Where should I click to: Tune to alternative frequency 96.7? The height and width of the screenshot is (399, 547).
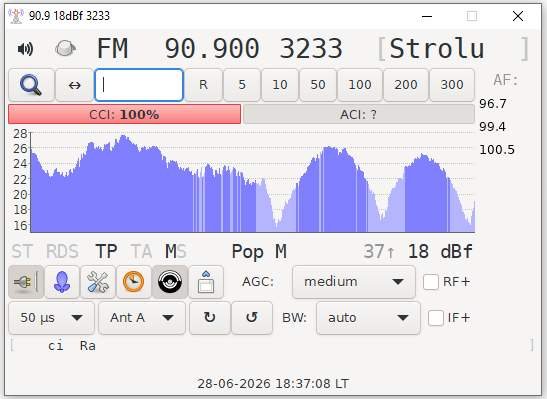click(x=493, y=104)
